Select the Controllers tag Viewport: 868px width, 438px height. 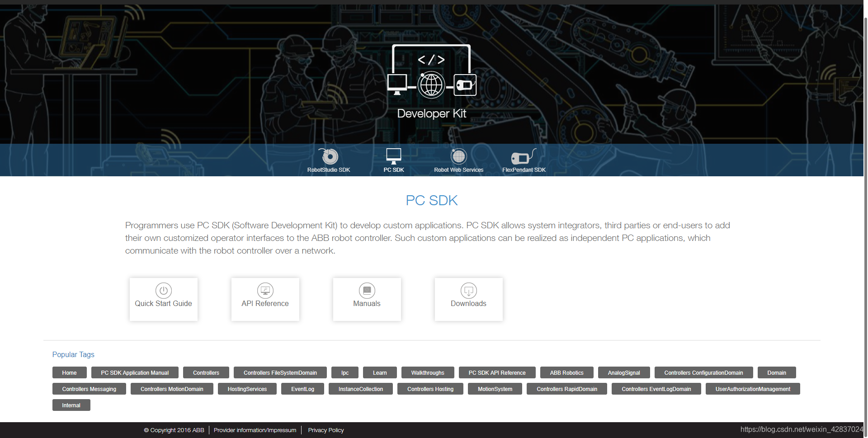pos(206,372)
